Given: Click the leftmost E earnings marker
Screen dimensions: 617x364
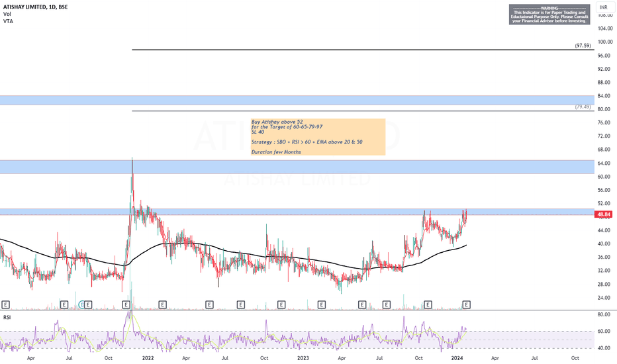Looking at the screenshot, I should pos(5,304).
